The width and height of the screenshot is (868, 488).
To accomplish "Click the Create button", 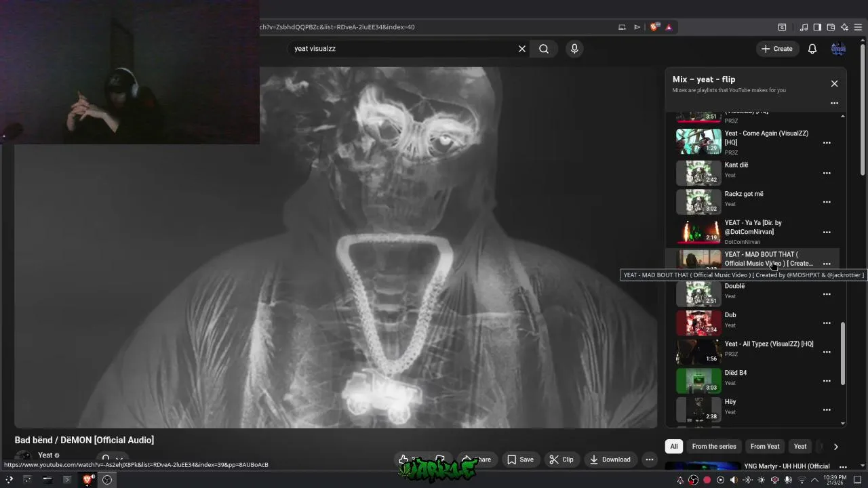I will pos(777,49).
